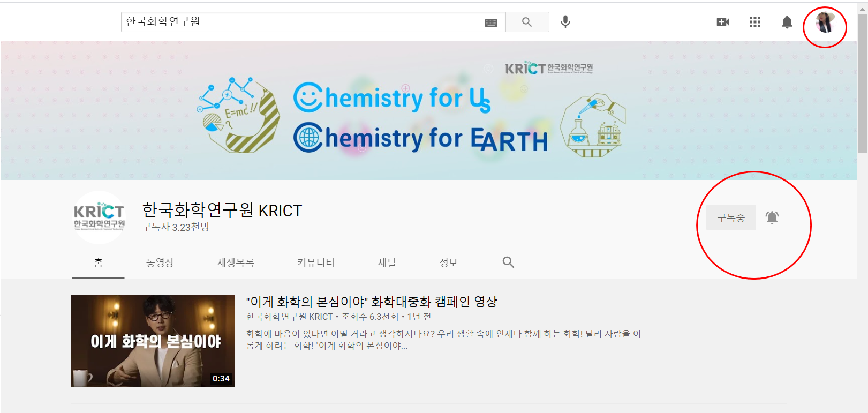Open the 채널 tab
The height and width of the screenshot is (413, 868).
tap(387, 262)
